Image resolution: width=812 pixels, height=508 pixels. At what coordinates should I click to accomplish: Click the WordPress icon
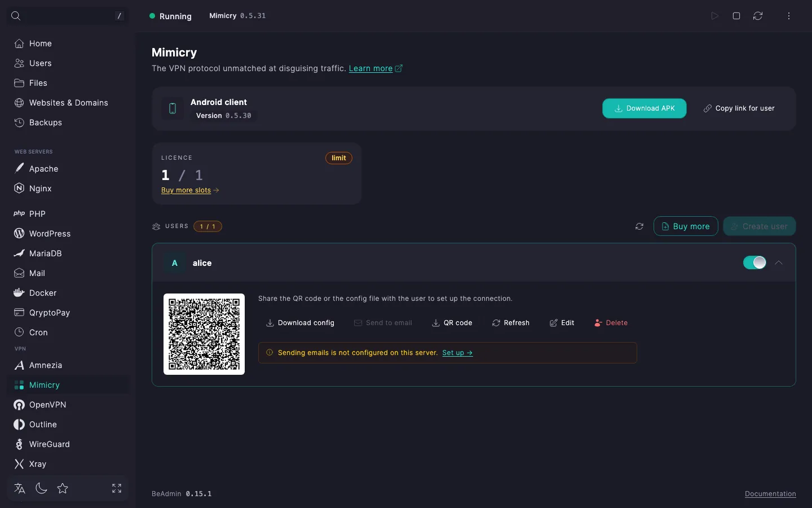click(x=19, y=234)
